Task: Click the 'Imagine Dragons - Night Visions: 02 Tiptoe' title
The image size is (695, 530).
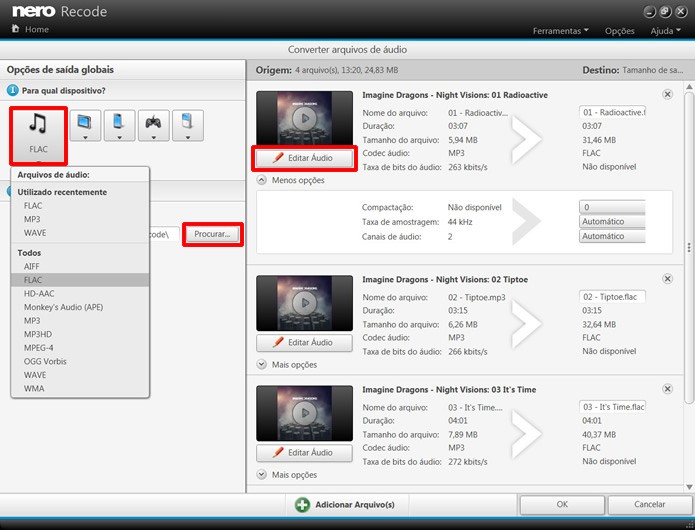Action: pyautogui.click(x=445, y=280)
